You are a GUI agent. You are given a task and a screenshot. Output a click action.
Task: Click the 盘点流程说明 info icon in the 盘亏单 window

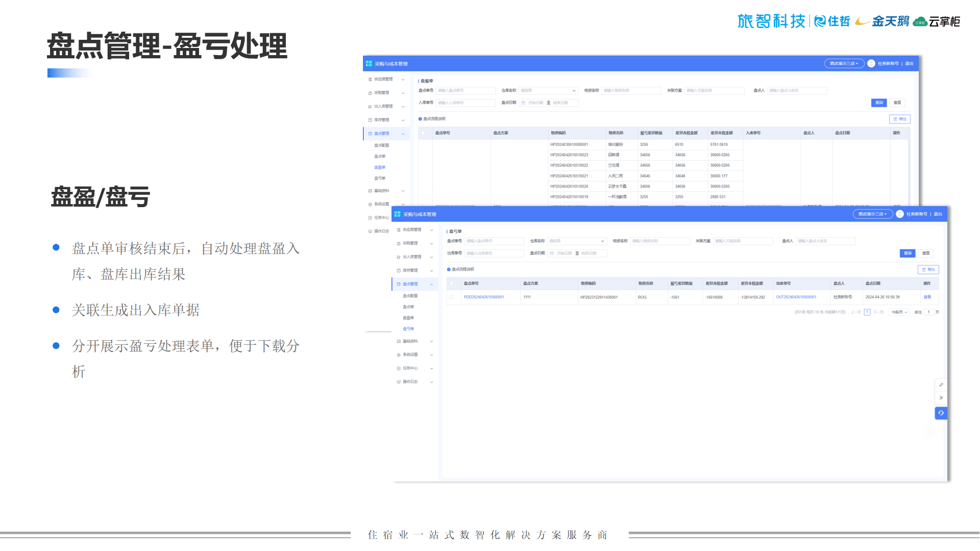pyautogui.click(x=449, y=269)
